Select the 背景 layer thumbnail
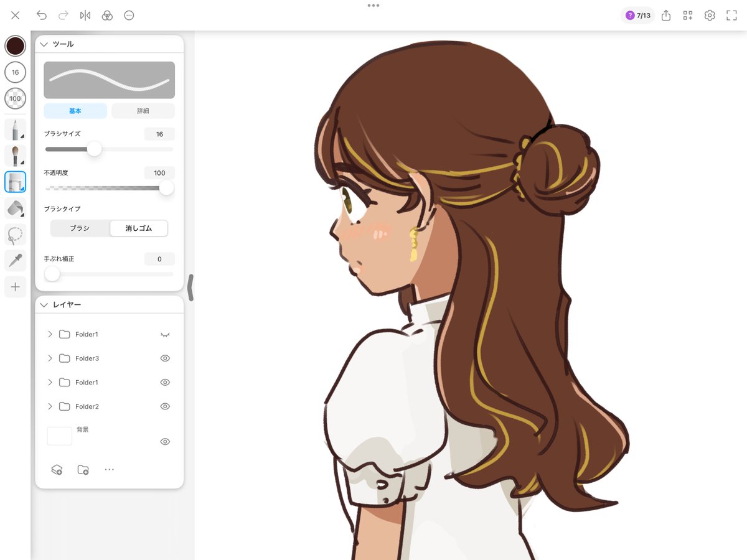This screenshot has width=747, height=560. click(60, 436)
